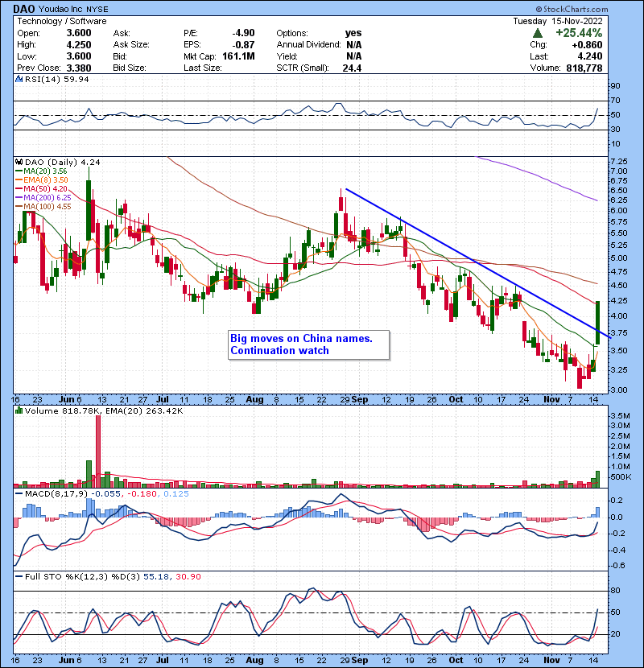Click the Low value 3.600
Viewport: 644px width, 668px height.
(x=79, y=56)
